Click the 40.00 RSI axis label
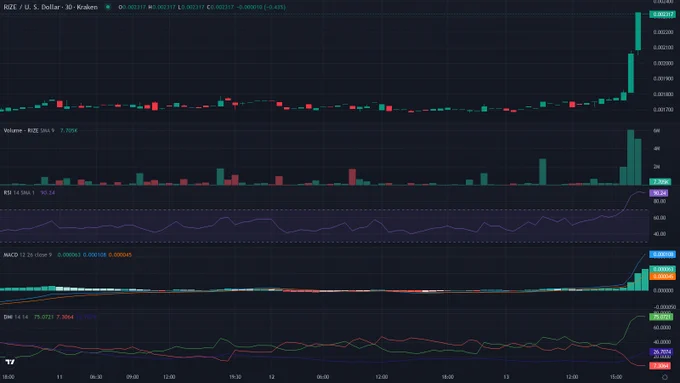This screenshot has width=680, height=383. (660, 234)
